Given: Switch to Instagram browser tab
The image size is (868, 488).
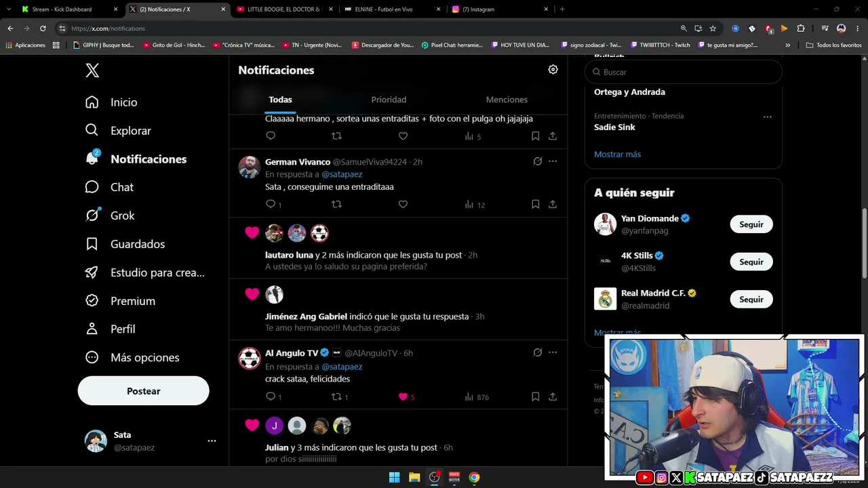Looking at the screenshot, I should point(500,9).
